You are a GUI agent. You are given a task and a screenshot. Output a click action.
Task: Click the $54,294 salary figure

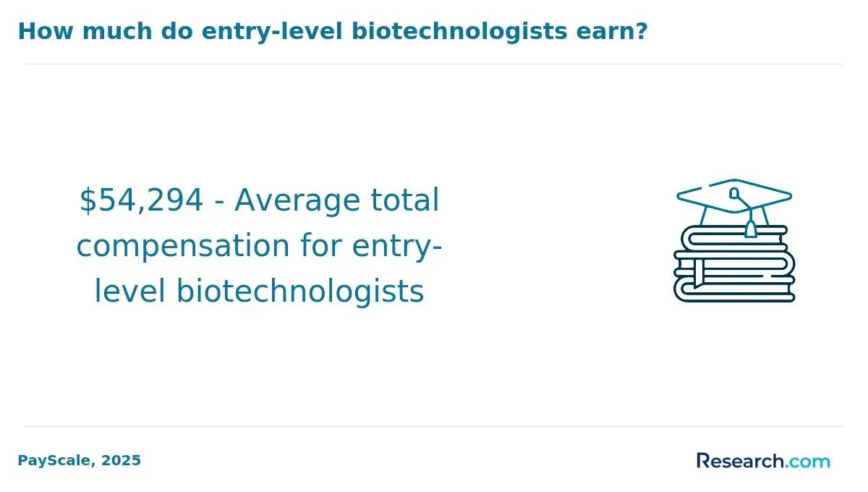pos(141,200)
